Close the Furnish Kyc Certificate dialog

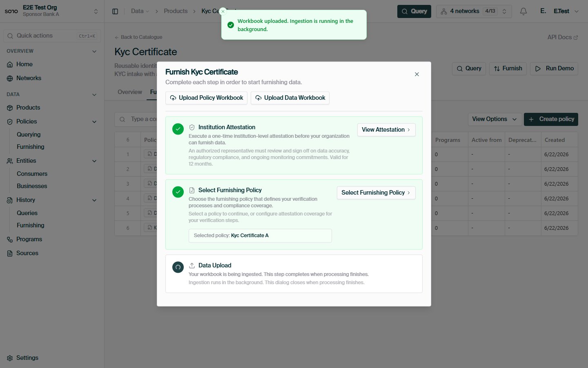[x=417, y=74]
